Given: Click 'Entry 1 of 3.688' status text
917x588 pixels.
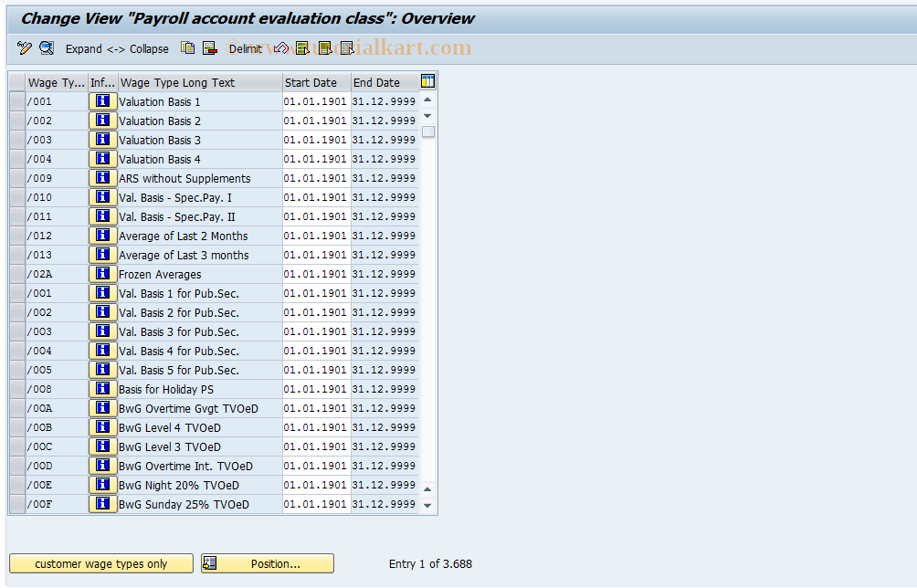Looking at the screenshot, I should pos(430,564).
